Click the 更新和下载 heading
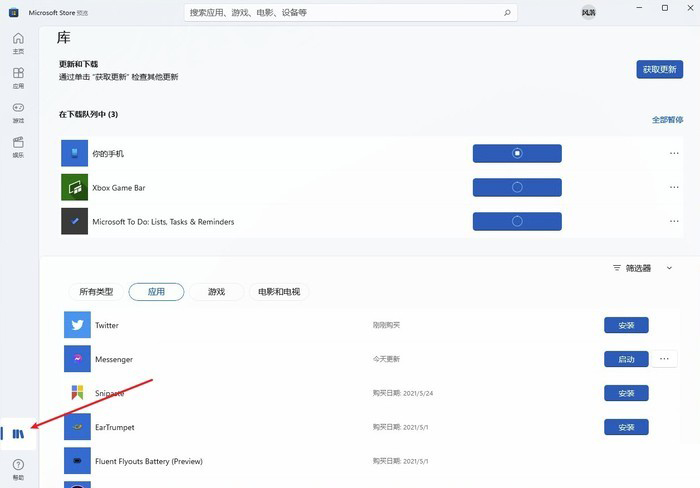This screenshot has height=488, width=700. (79, 64)
